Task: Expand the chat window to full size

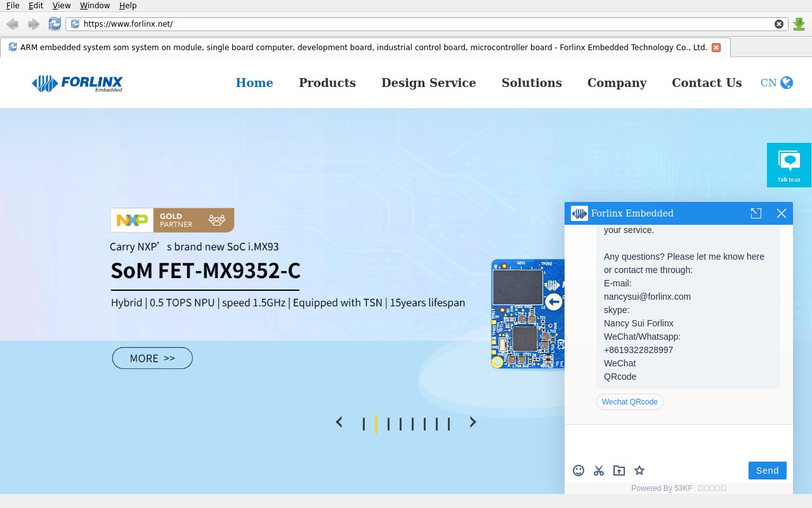Action: (756, 213)
